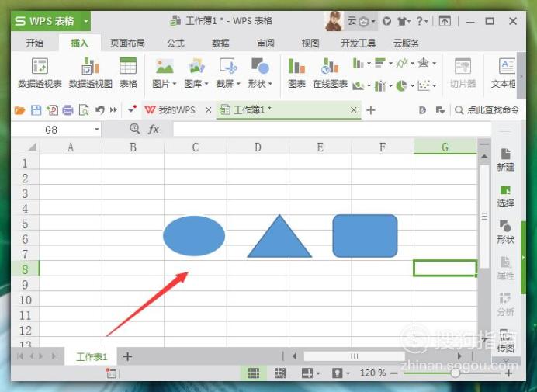Image resolution: width=537 pixels, height=392 pixels.
Task: Expand the scatter chart type dropdown
Action: pos(434,85)
